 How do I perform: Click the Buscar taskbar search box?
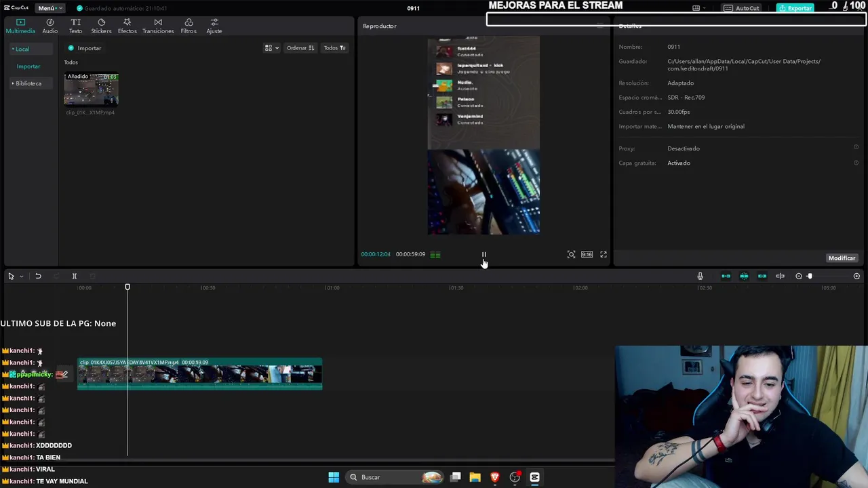[395, 477]
